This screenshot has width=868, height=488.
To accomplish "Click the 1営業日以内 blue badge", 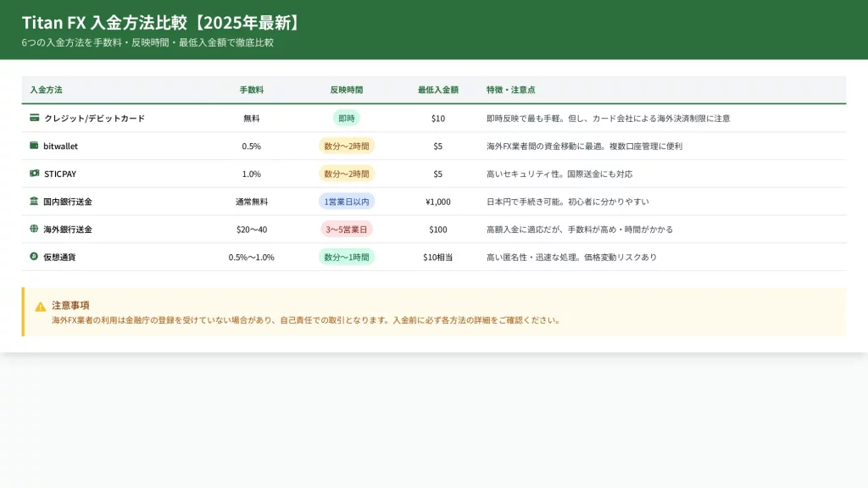I will (x=346, y=202).
